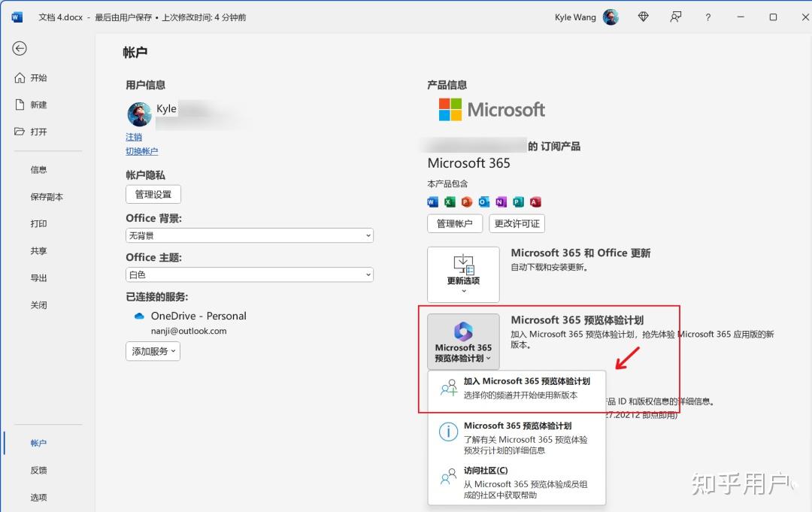
Task: Click the PowerPoint app icon
Action: [x=467, y=202]
